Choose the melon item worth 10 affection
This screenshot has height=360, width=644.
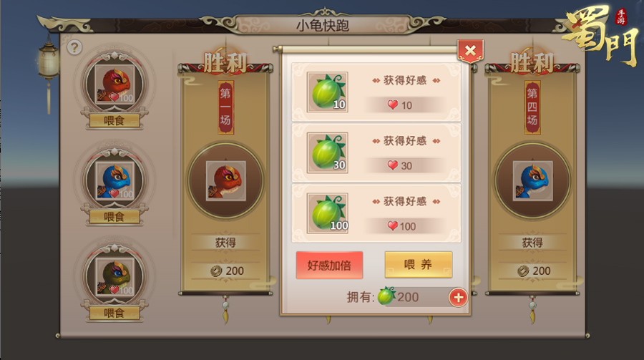tap(328, 92)
